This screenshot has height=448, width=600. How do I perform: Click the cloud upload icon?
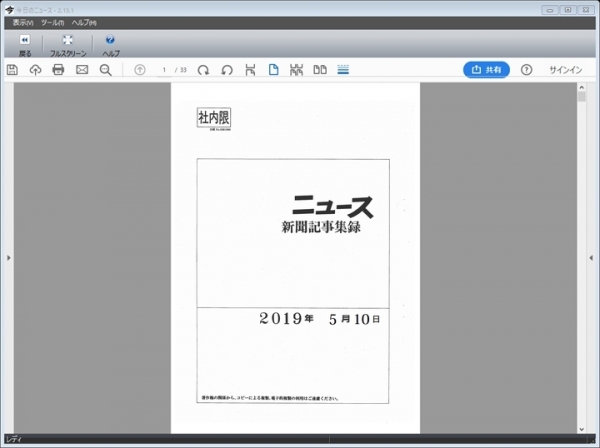point(35,70)
